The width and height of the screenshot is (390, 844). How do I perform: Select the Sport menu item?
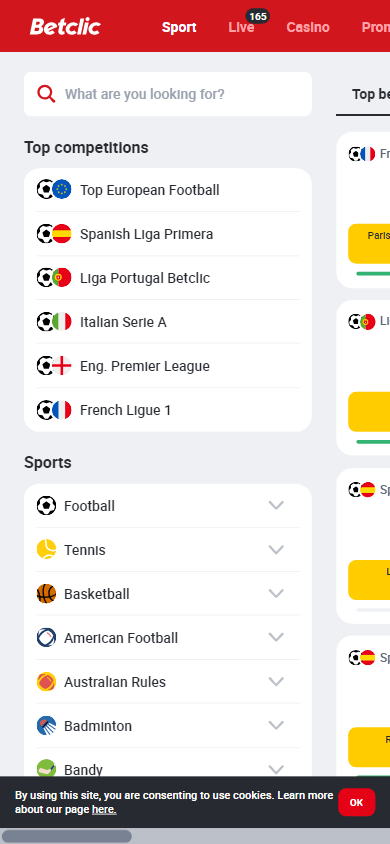(x=179, y=27)
